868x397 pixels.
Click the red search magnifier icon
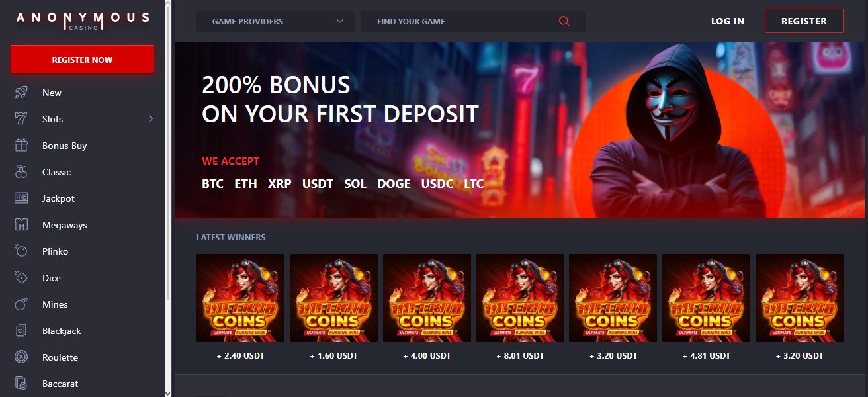click(x=564, y=21)
